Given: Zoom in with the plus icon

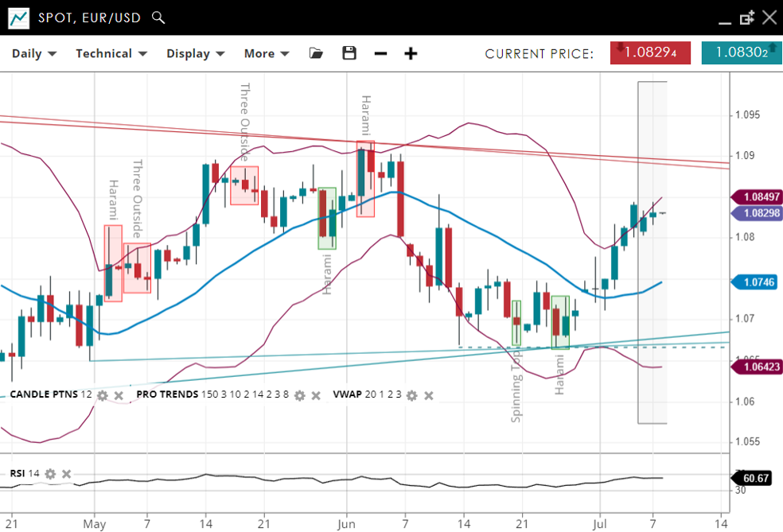Looking at the screenshot, I should point(411,53).
